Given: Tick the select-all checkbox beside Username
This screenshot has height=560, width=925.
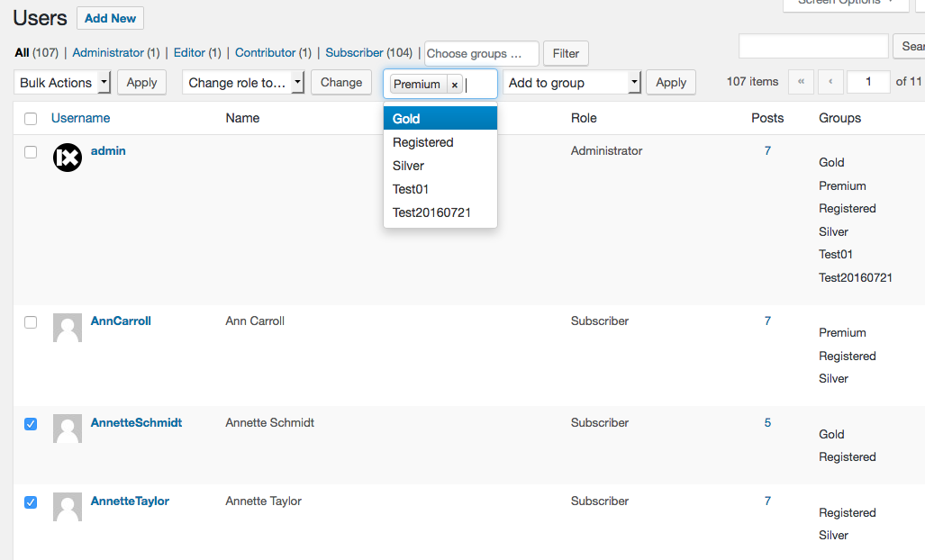Looking at the screenshot, I should (31, 119).
